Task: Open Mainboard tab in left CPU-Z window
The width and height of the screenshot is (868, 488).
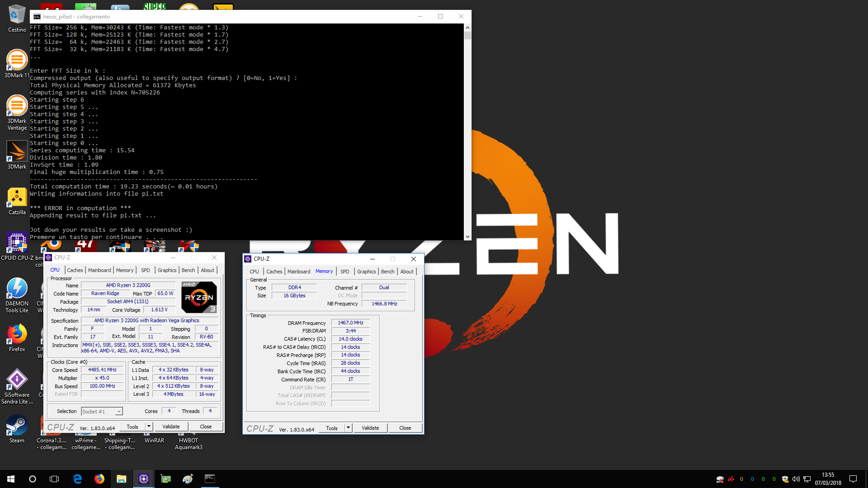Action: coord(99,270)
